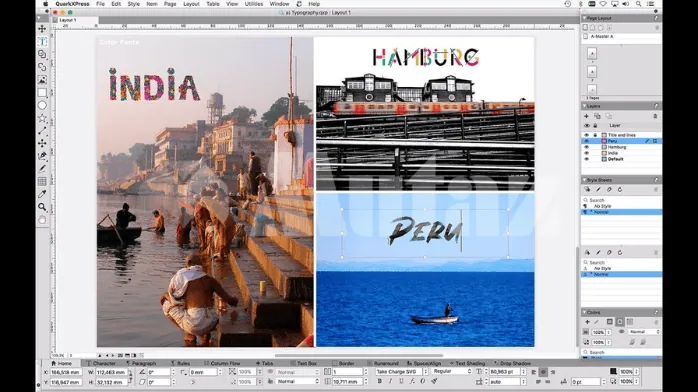Select the Zoom tool
Viewport: 698px width, 392px height.
[42, 207]
